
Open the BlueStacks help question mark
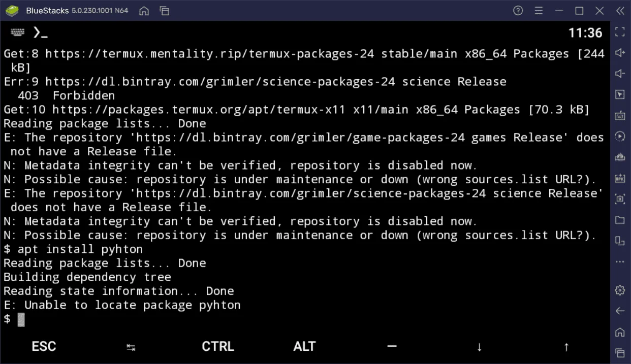tap(518, 11)
